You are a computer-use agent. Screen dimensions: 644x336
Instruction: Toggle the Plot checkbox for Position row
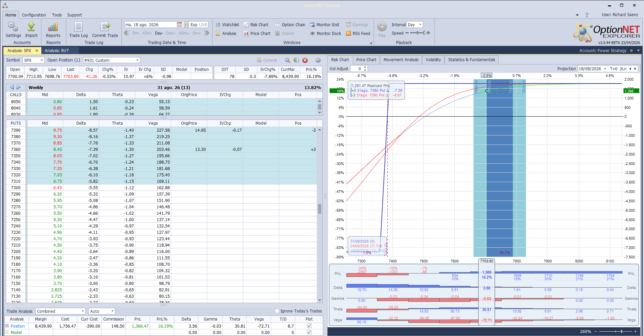point(309,326)
